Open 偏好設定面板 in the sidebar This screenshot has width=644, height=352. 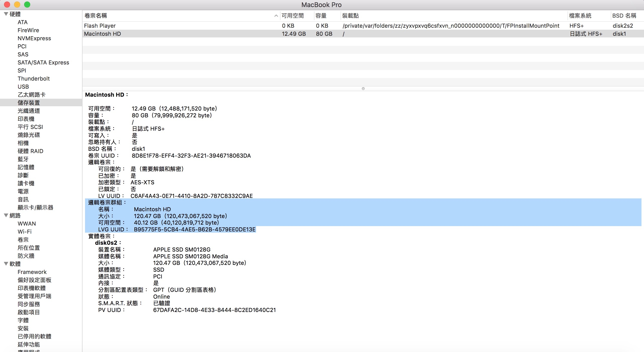pyautogui.click(x=34, y=280)
